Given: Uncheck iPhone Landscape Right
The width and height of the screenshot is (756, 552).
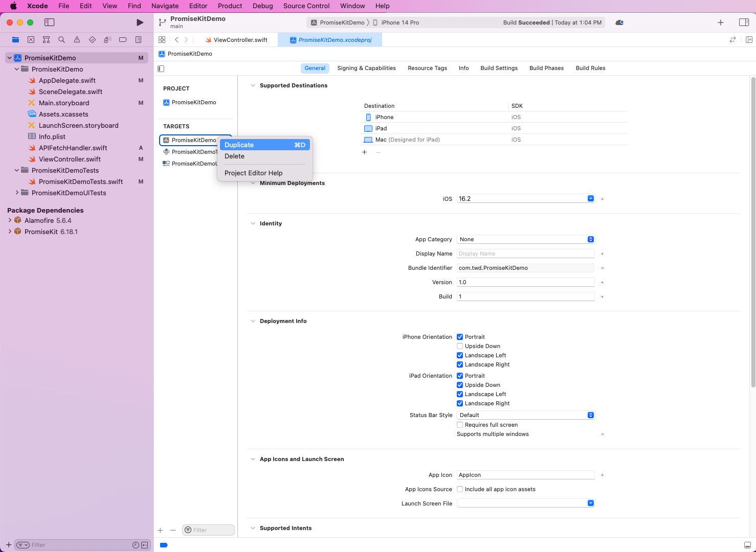Looking at the screenshot, I should pos(460,364).
